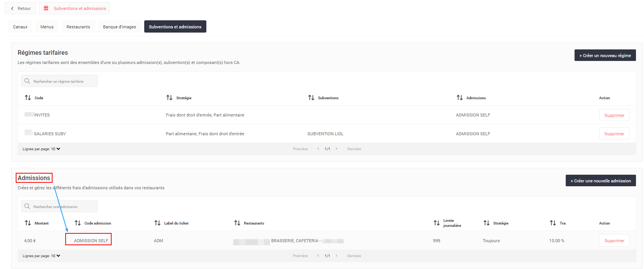The width and height of the screenshot is (644, 269).
Task: Sort regimes by Stratégie arrows icon
Action: pos(169,98)
